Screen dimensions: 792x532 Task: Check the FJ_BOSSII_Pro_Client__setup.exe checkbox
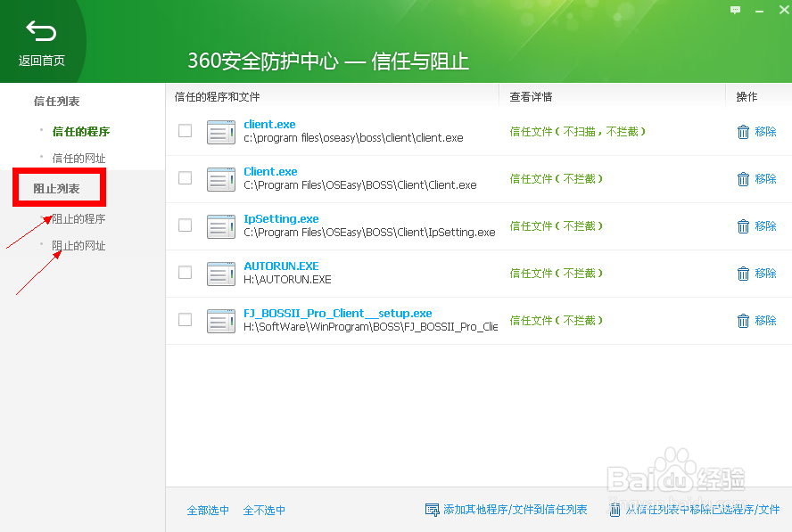[x=185, y=320]
